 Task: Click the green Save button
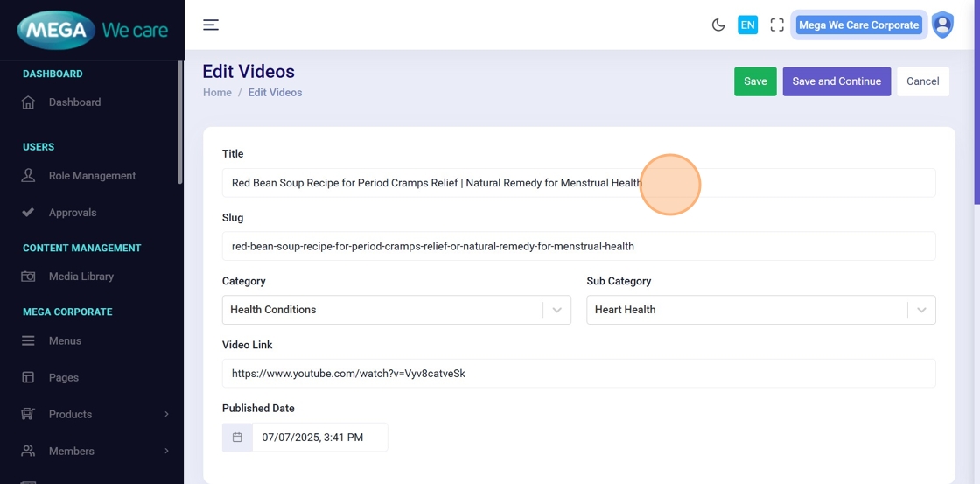tap(755, 81)
